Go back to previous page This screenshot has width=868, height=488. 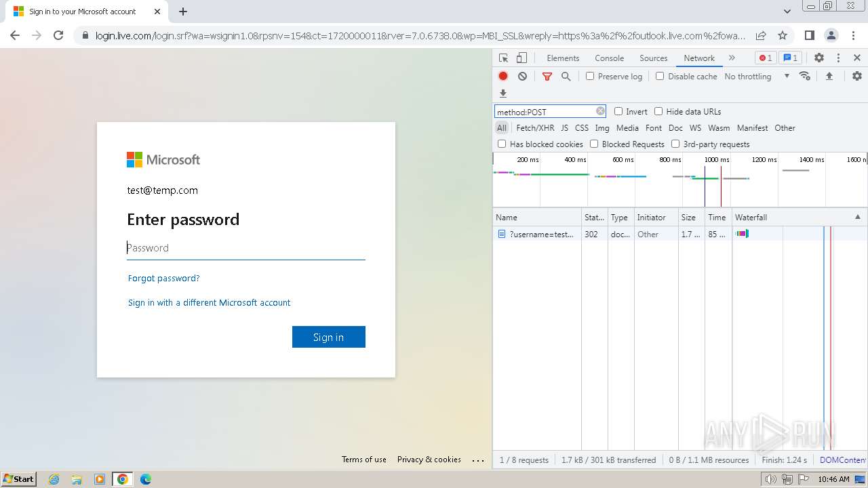[15, 35]
